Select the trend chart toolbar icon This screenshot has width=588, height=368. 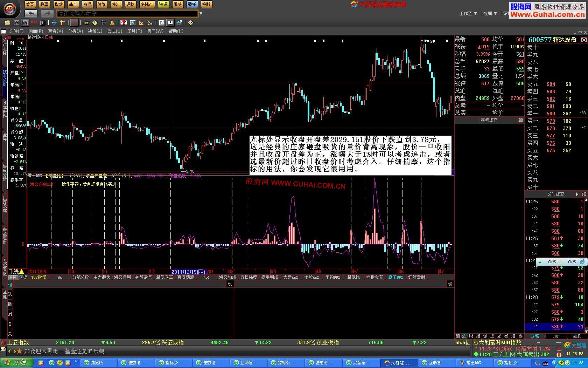[x=16, y=23]
